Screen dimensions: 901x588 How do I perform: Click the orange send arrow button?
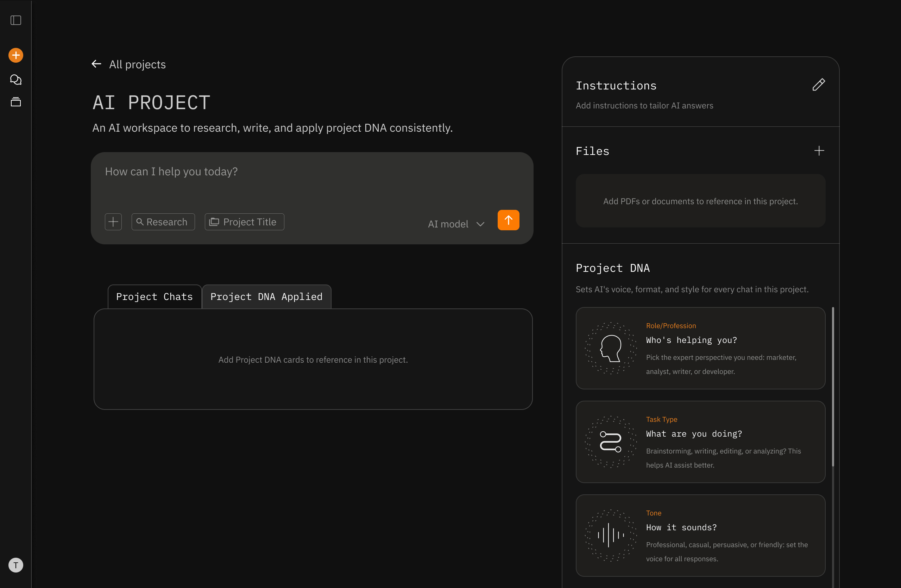(x=508, y=220)
